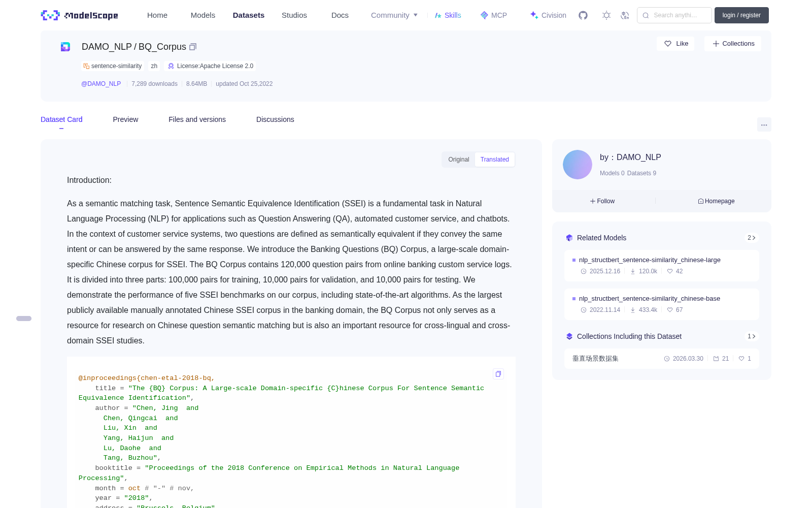
Task: Switch to Files and versions tab
Action: (x=197, y=119)
